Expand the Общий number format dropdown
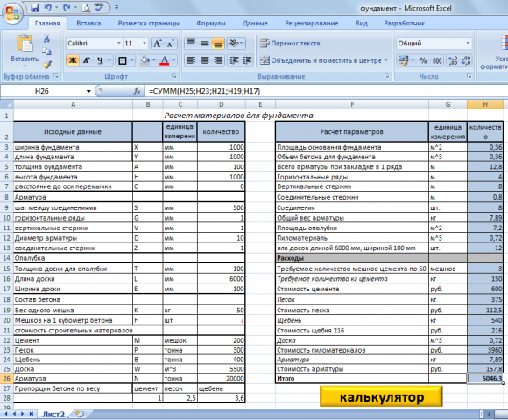The image size is (508, 420). (468, 44)
